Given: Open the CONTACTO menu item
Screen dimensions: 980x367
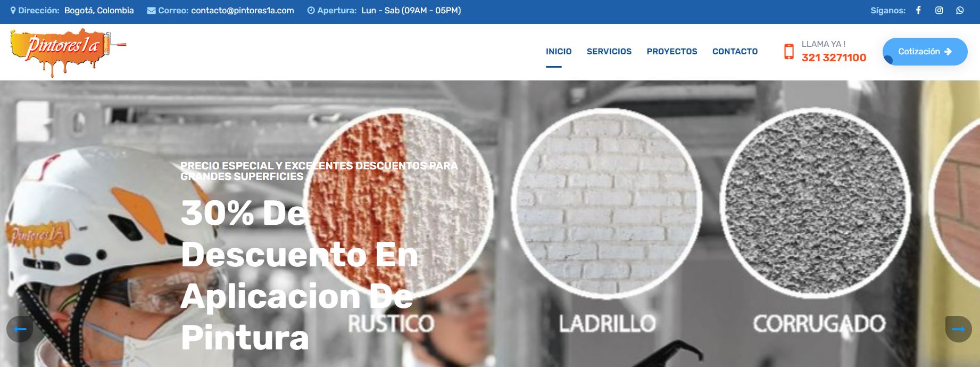Looking at the screenshot, I should (735, 52).
